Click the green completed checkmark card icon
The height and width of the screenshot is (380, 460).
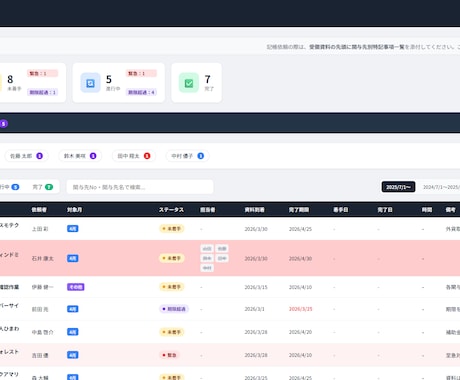189,83
